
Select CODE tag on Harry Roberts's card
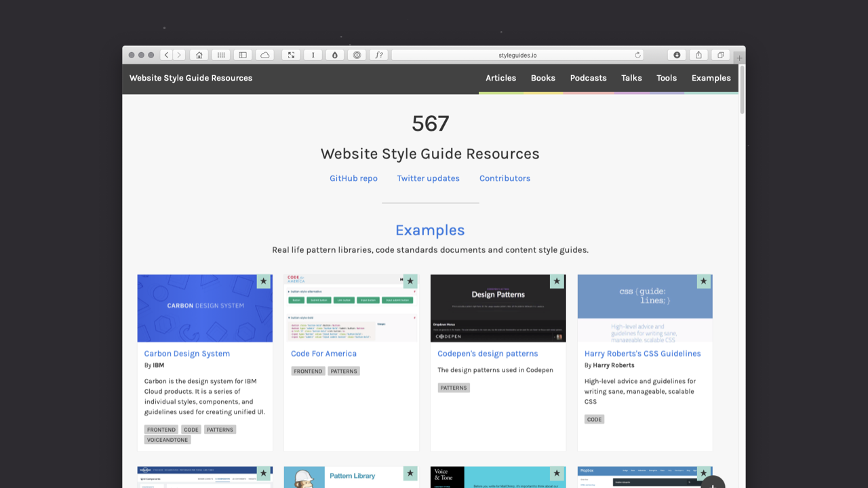pyautogui.click(x=594, y=420)
